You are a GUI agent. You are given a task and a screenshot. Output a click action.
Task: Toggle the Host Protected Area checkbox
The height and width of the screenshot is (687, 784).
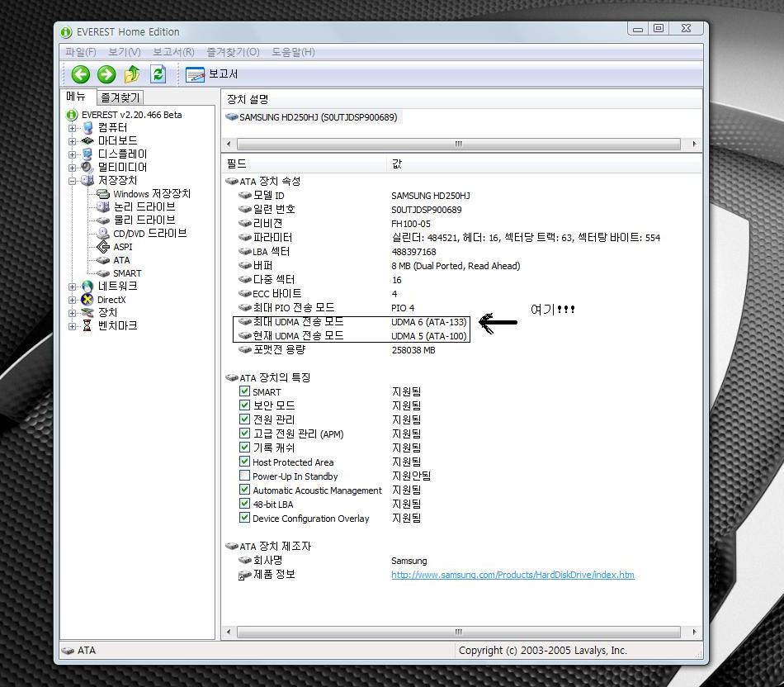coord(244,462)
